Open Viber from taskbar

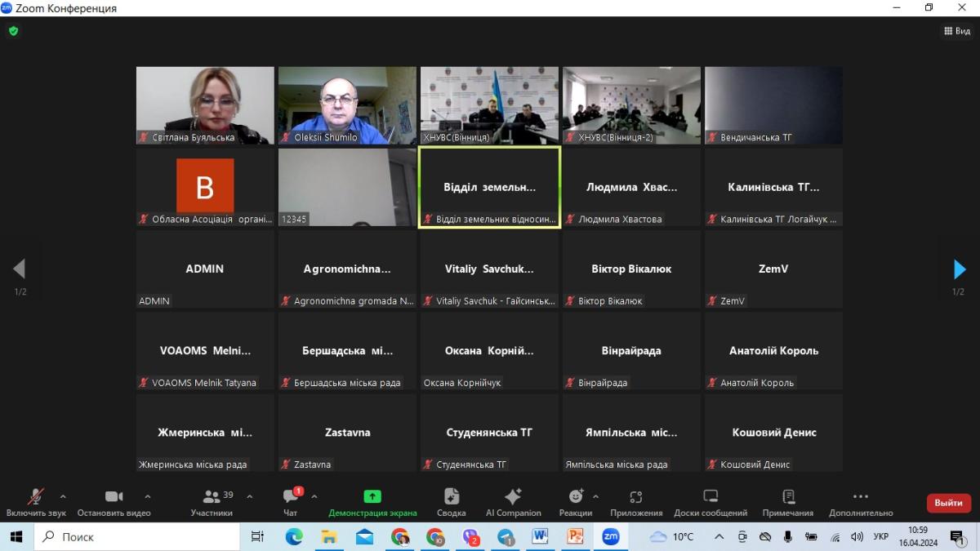(470, 536)
